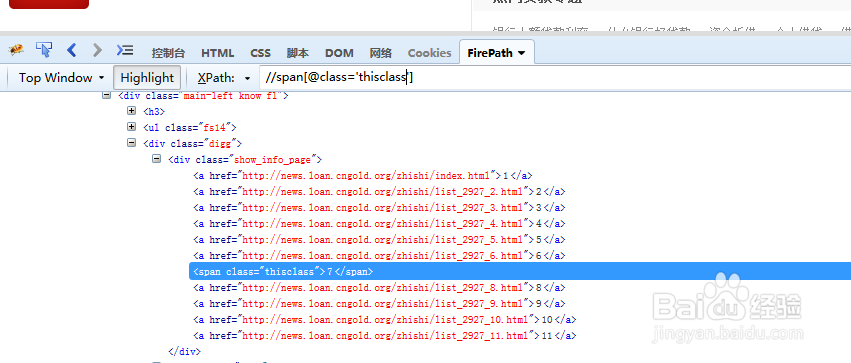Open the 脚本 tab
Viewport: 851px width, 363px height.
coord(298,53)
